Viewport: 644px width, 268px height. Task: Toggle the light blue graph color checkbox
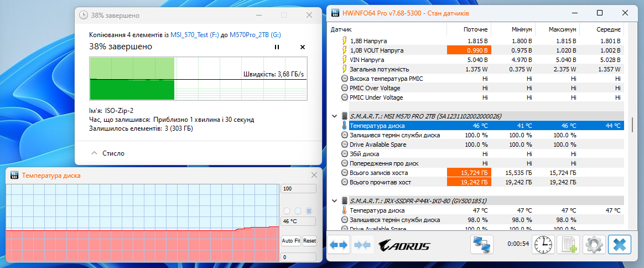point(298,211)
